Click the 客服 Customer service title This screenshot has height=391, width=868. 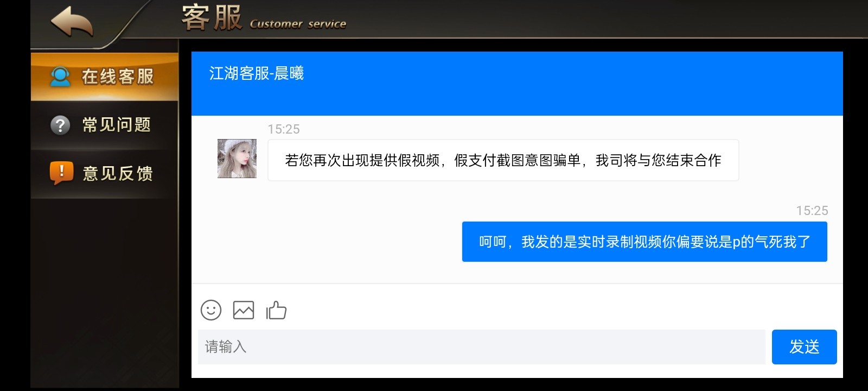[264, 18]
